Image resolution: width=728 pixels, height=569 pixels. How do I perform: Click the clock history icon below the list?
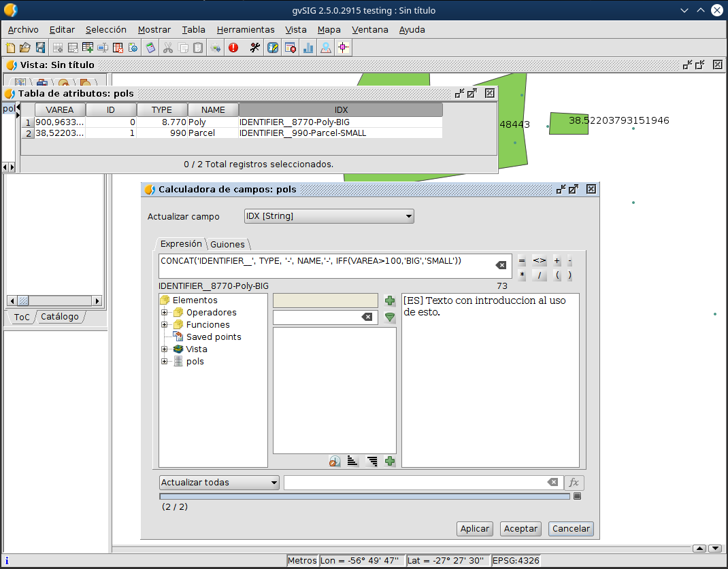[334, 461]
